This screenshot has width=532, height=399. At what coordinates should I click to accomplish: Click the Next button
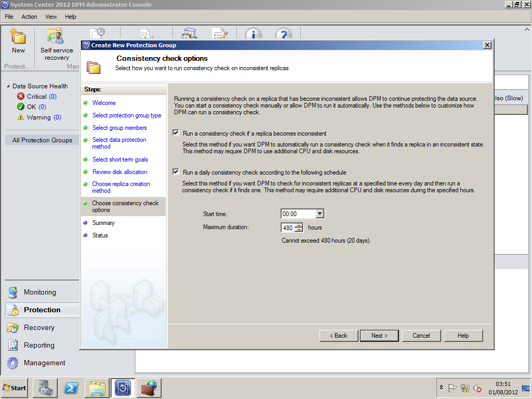(379, 336)
